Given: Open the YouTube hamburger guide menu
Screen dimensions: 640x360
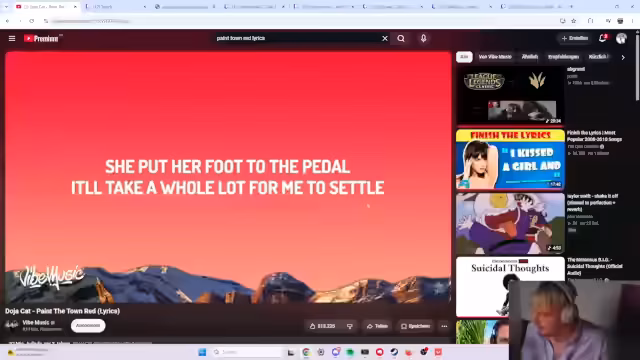Looking at the screenshot, I should 12,38.
